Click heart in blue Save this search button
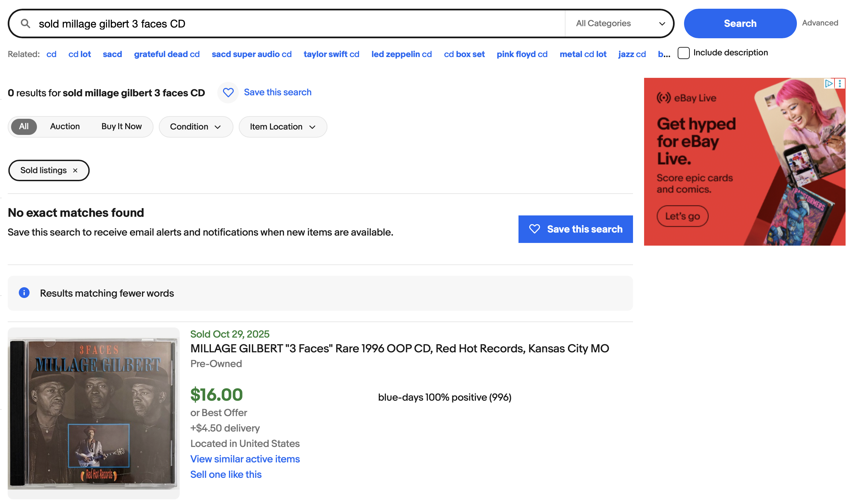857x504 pixels. point(535,229)
